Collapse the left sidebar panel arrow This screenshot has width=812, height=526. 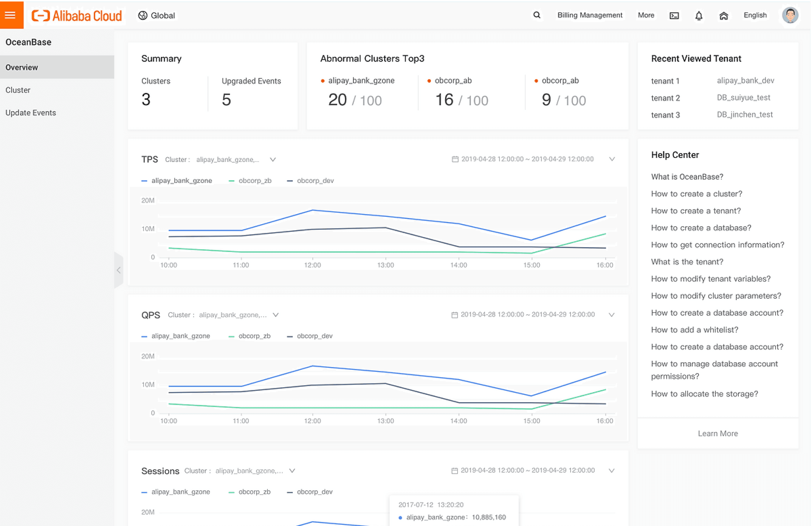pyautogui.click(x=118, y=270)
